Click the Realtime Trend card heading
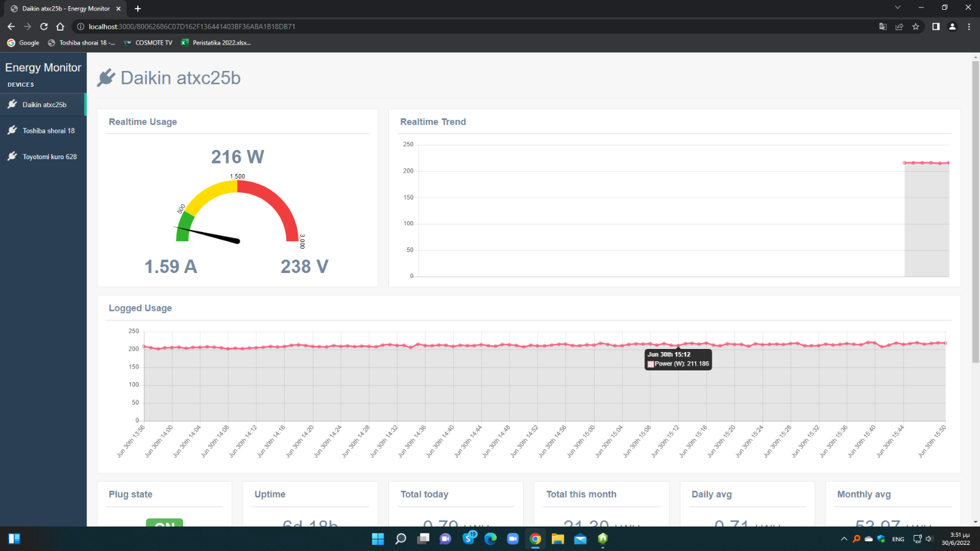 pyautogui.click(x=433, y=122)
